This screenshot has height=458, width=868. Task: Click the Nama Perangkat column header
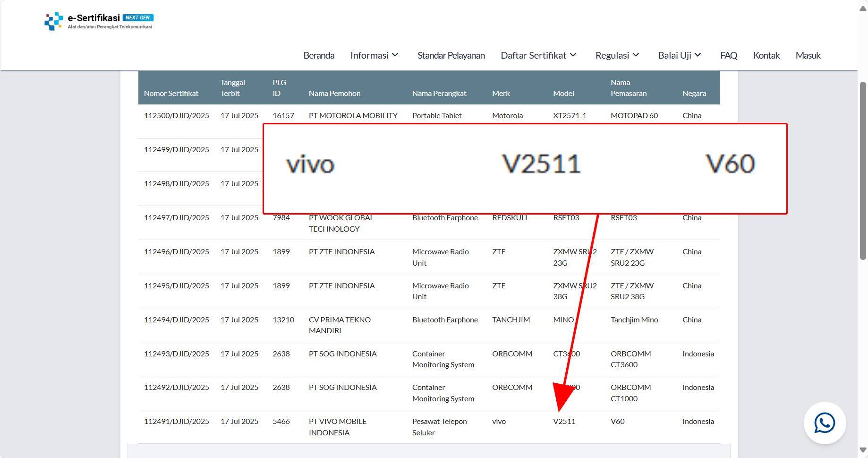439,93
